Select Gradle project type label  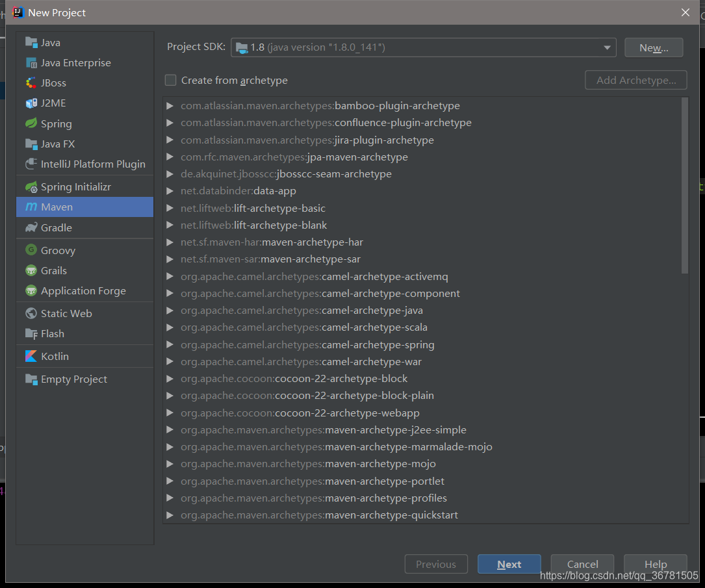[56, 227]
